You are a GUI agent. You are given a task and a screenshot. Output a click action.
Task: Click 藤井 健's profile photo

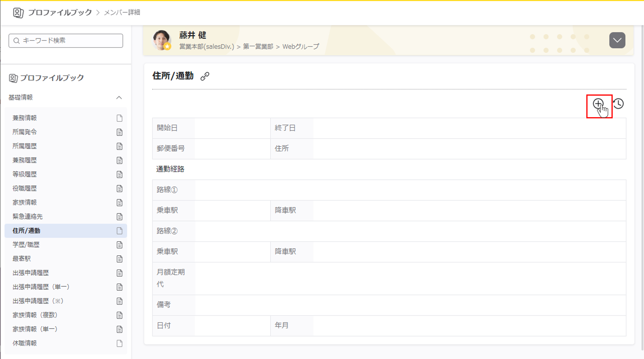pos(162,40)
